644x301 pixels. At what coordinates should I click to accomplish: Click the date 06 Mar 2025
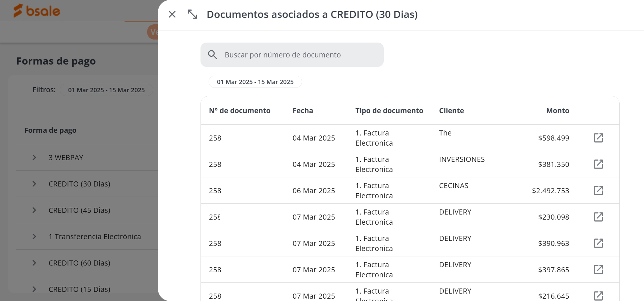314,191
